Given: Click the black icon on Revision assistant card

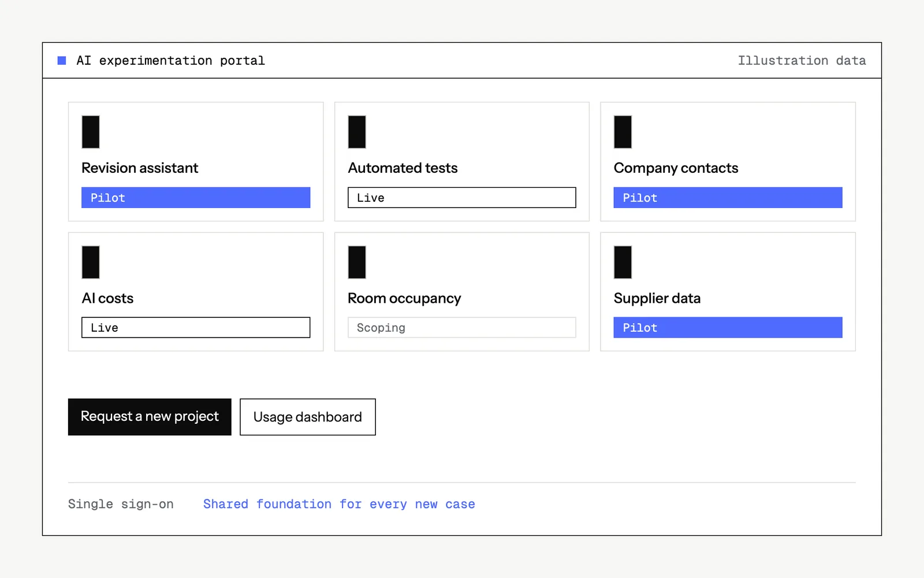Looking at the screenshot, I should click(x=91, y=132).
